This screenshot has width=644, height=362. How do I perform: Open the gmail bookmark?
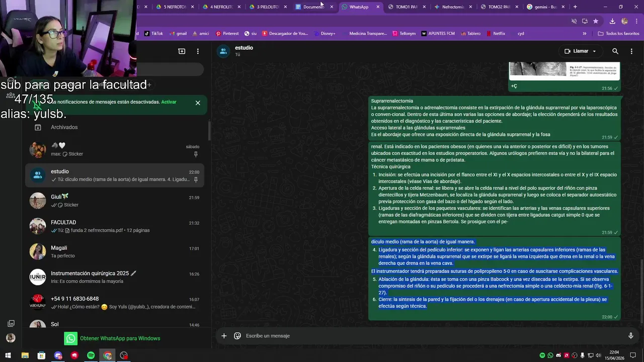[x=178, y=34]
